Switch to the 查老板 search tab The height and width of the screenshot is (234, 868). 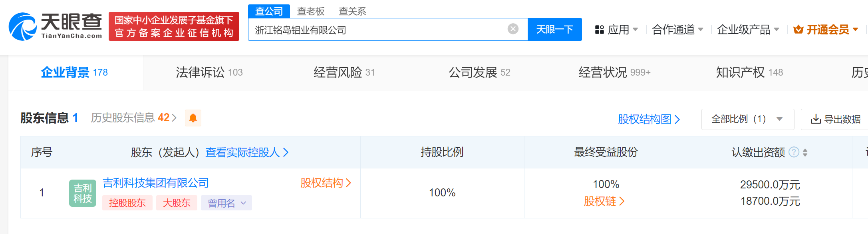311,11
